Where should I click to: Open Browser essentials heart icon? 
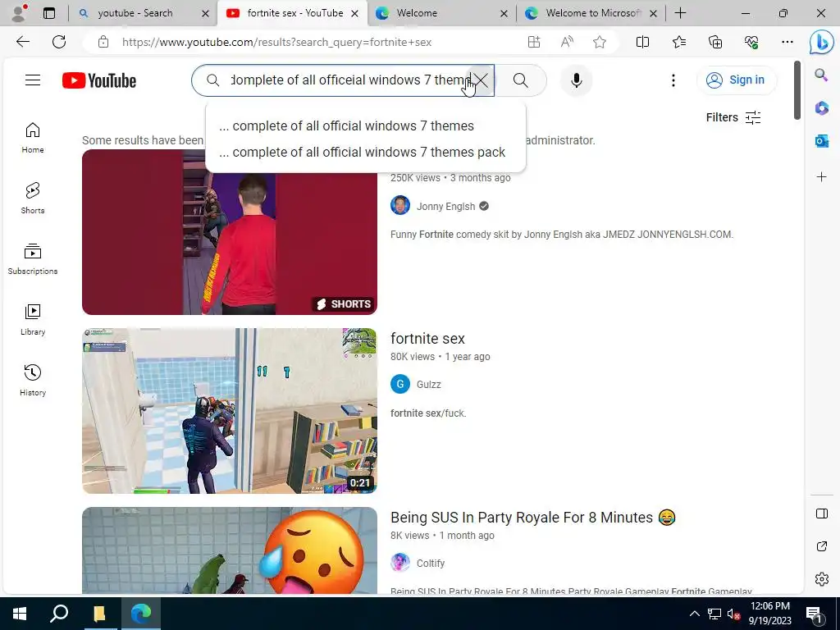(751, 42)
